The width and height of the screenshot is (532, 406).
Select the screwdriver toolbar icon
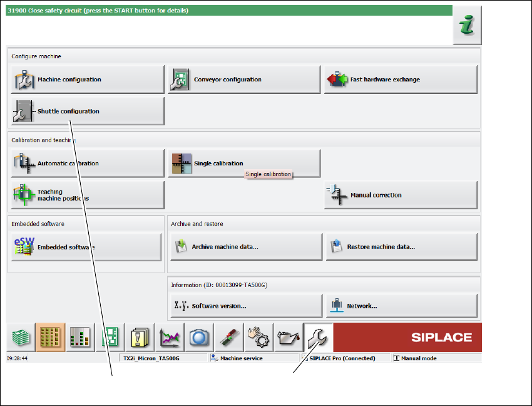(228, 337)
